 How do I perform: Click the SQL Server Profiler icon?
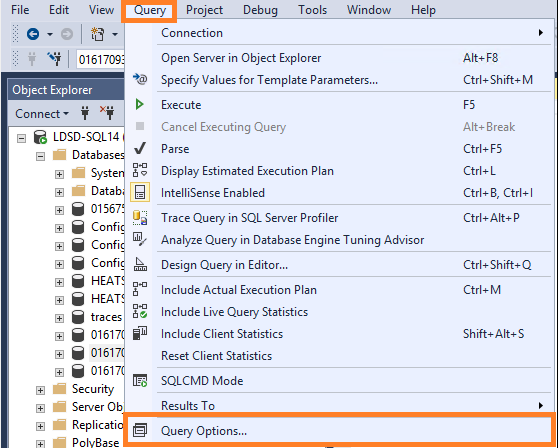pyautogui.click(x=140, y=217)
